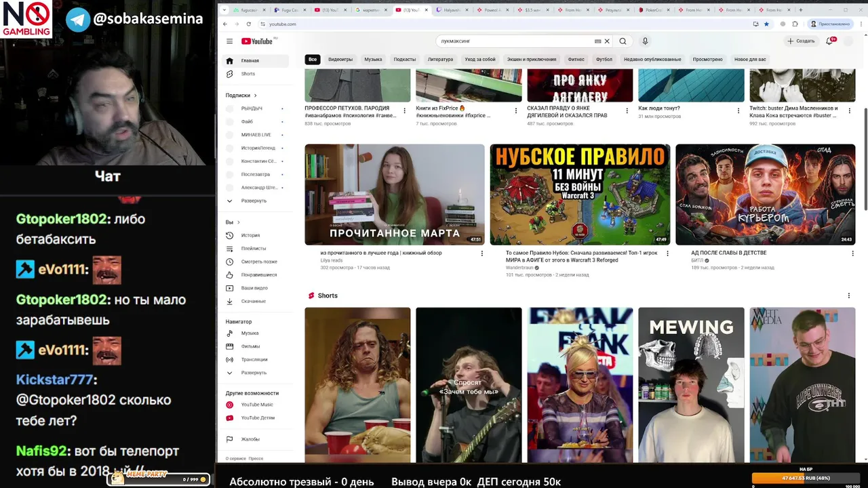Viewport: 868px width, 488px height.
Task: Clear the search field with the X
Action: 607,41
